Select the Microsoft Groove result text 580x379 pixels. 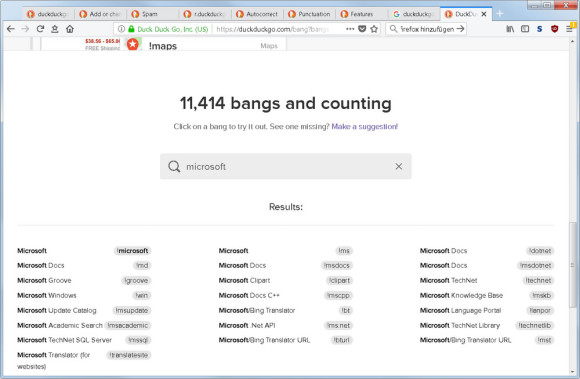[44, 280]
